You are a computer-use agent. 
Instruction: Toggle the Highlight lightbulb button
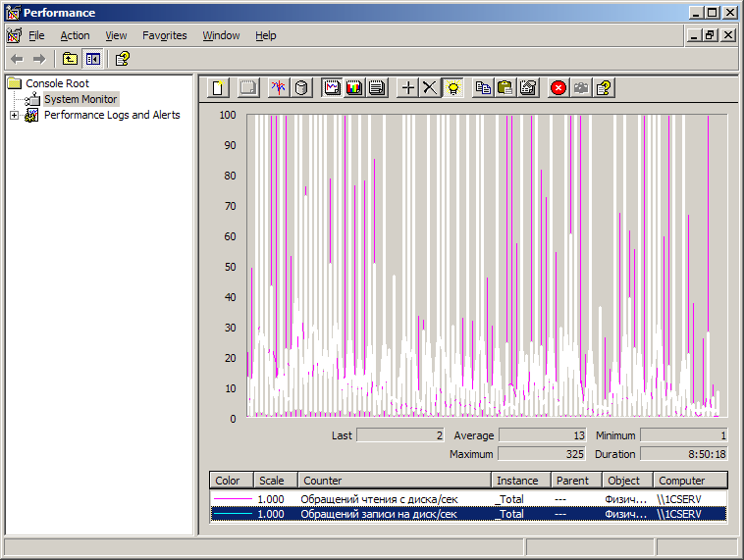coord(452,88)
